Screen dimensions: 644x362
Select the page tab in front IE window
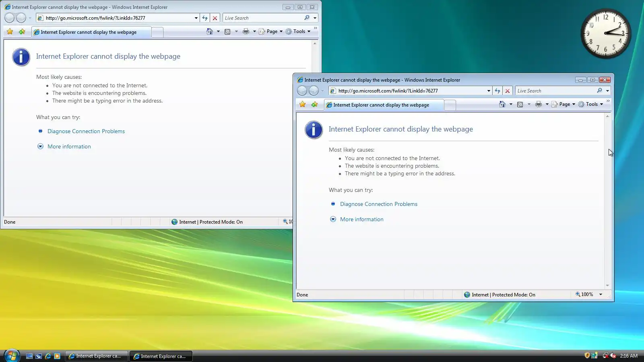(x=384, y=105)
